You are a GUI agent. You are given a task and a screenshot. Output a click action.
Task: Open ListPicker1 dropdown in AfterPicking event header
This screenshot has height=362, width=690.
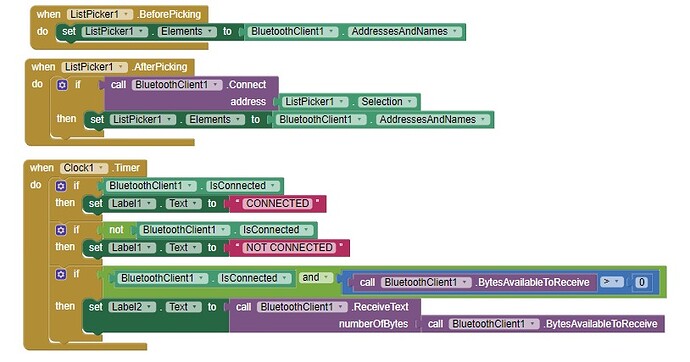point(94,67)
